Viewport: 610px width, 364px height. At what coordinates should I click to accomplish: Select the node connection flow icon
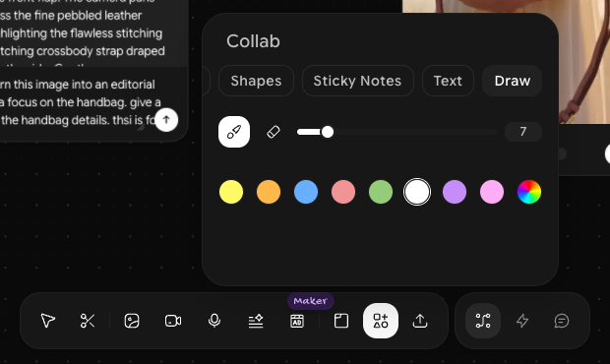click(x=483, y=321)
